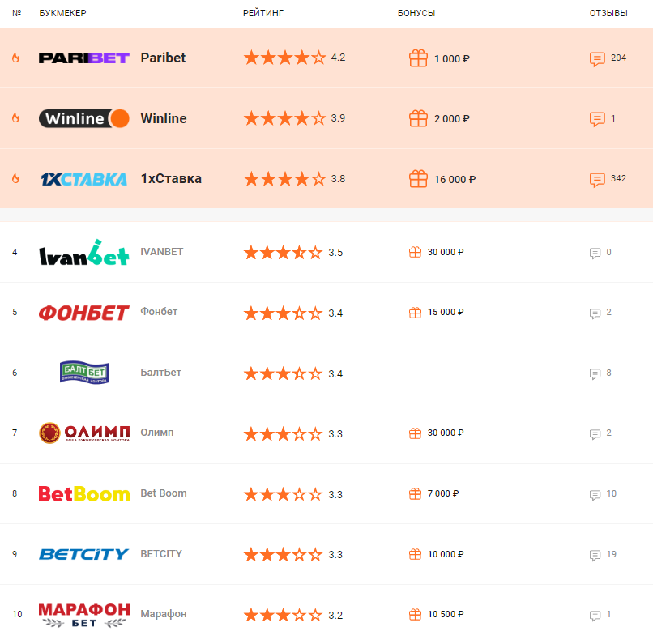The height and width of the screenshot is (644, 653).
Task: Click the gift bonus icon for Paribet
Action: click(418, 58)
